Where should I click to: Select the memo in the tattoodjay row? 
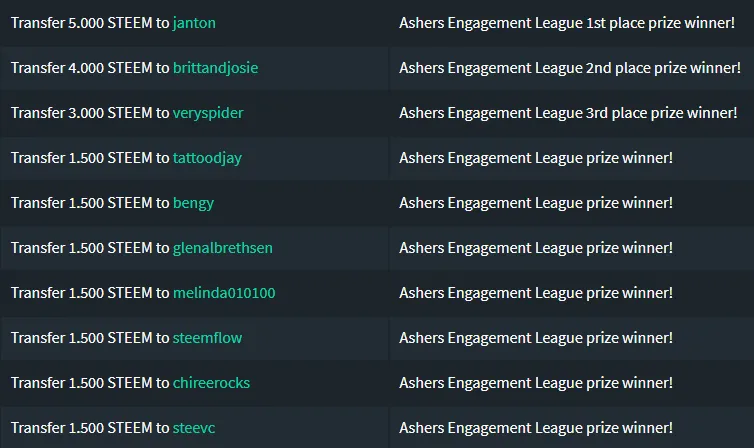click(536, 158)
